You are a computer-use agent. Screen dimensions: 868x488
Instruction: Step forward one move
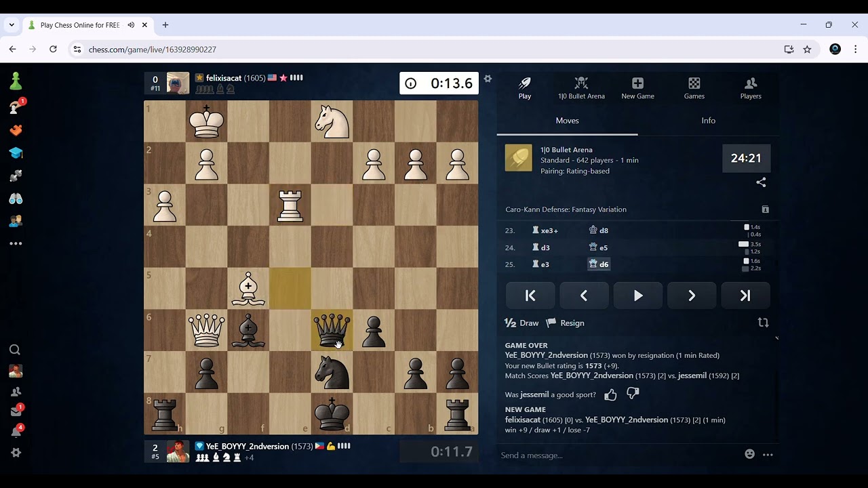pos(692,296)
